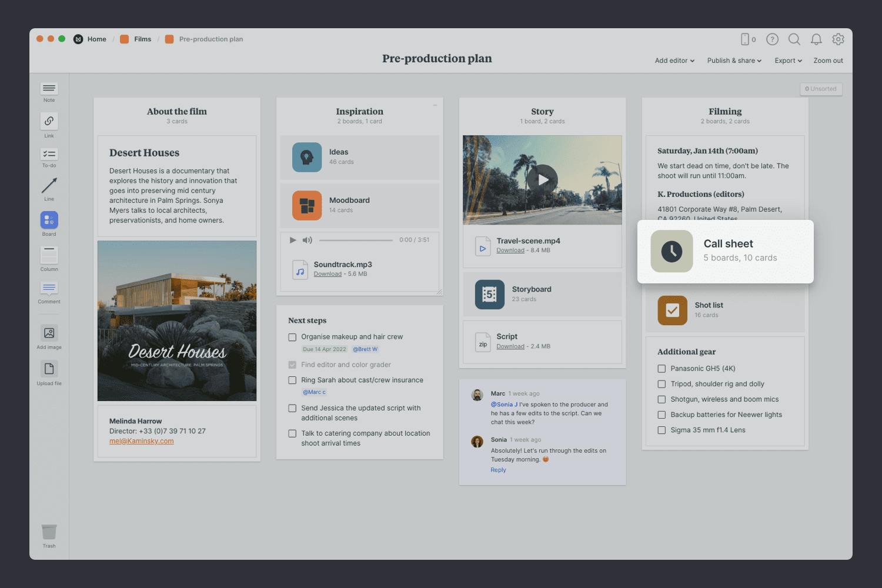Click the Zoom out button
Screen dimensions: 882x588
828,61
